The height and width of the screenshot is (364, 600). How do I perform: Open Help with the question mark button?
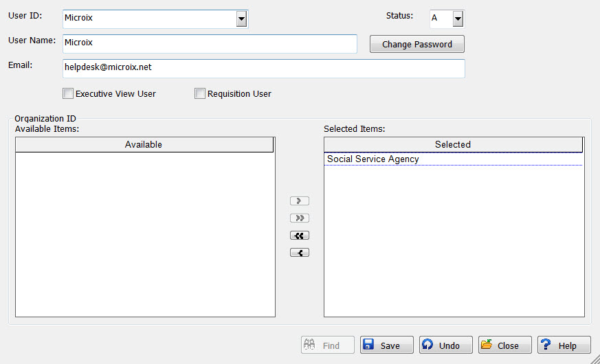pos(564,345)
